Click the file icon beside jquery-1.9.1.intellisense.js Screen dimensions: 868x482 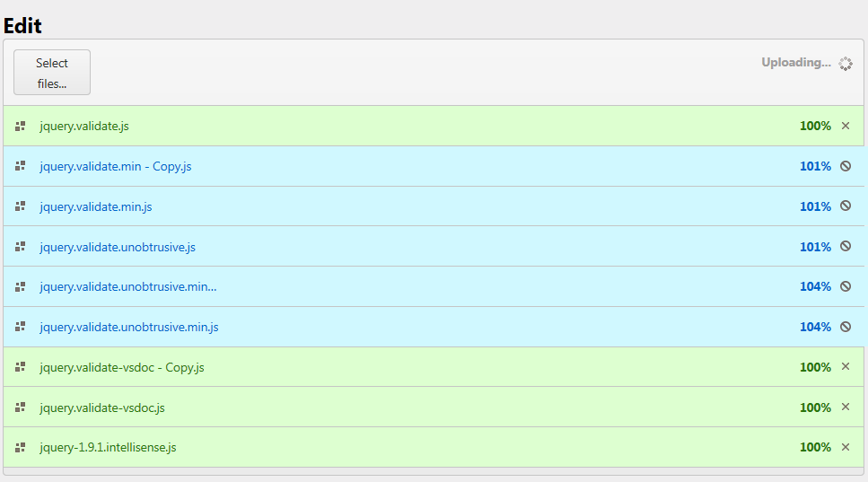[21, 447]
